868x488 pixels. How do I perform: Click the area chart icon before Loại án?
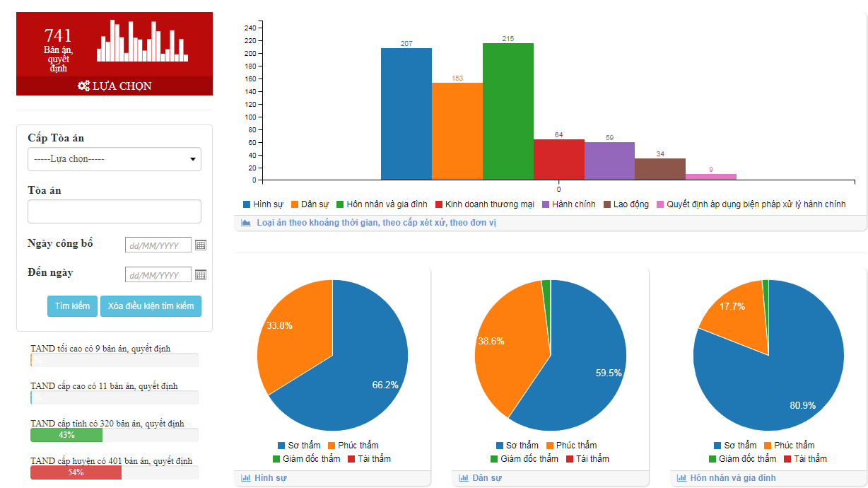pyautogui.click(x=246, y=223)
